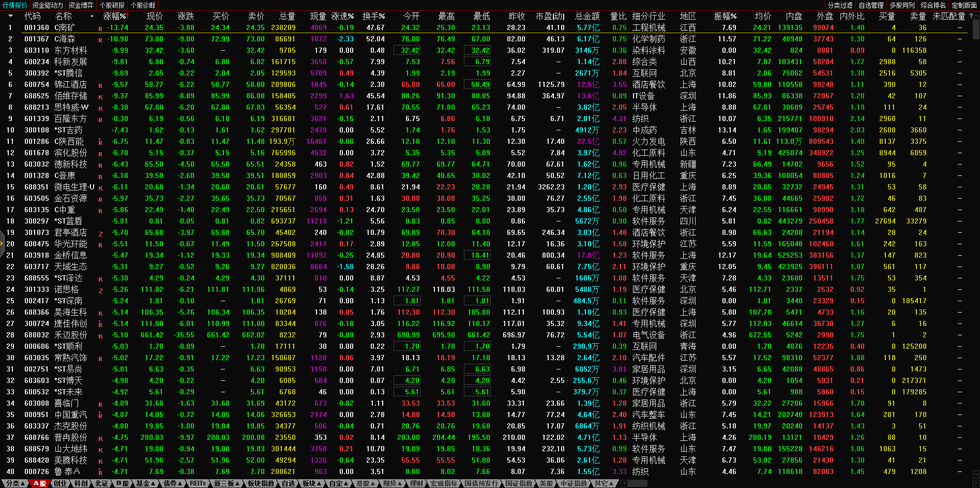The width and height of the screenshot is (980, 488).
Task: Open 分类过滤 button
Action: (840, 5)
